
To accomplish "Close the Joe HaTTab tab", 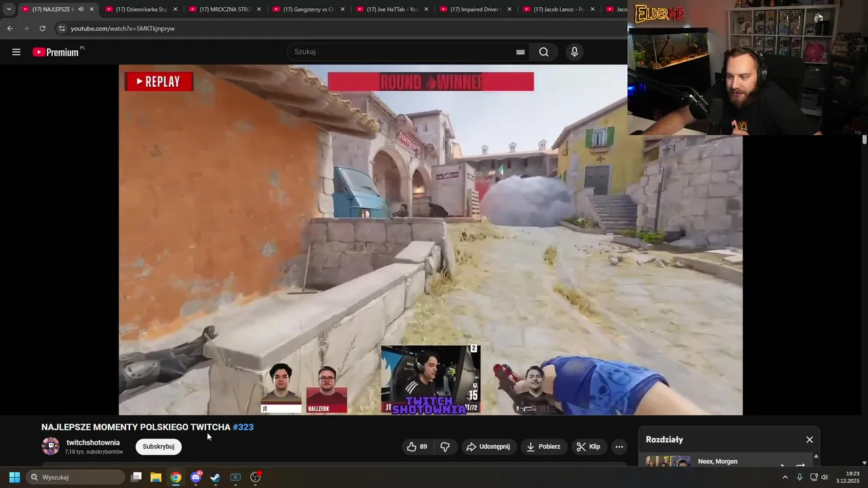I will point(426,9).
